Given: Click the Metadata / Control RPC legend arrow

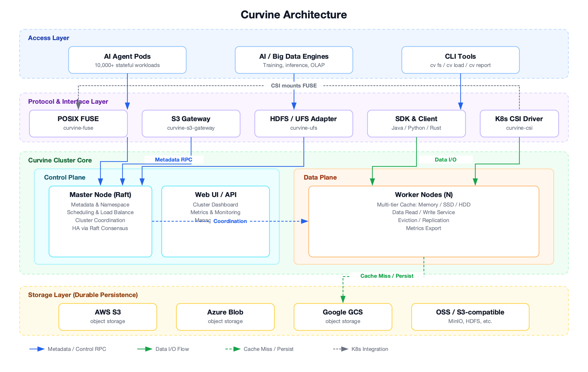Looking at the screenshot, I should tap(37, 349).
